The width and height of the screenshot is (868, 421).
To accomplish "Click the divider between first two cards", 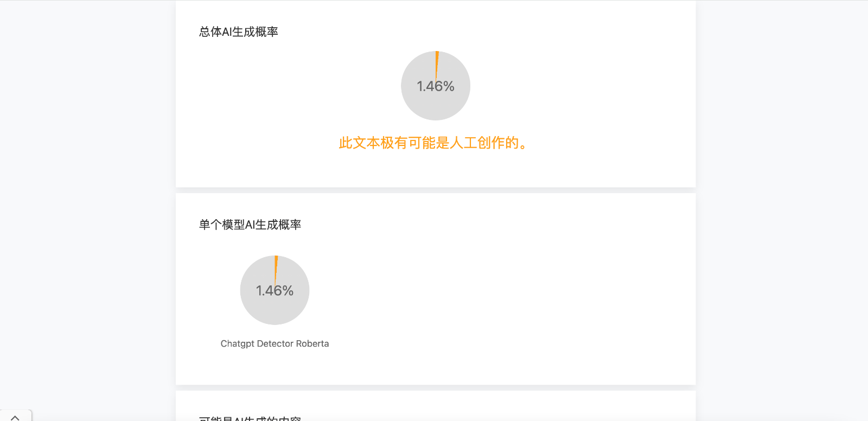I will click(436, 190).
